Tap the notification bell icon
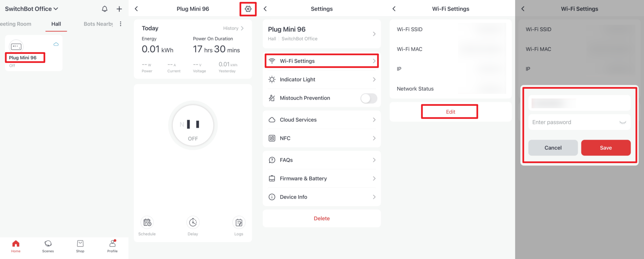Image resolution: width=644 pixels, height=259 pixels. tap(105, 9)
